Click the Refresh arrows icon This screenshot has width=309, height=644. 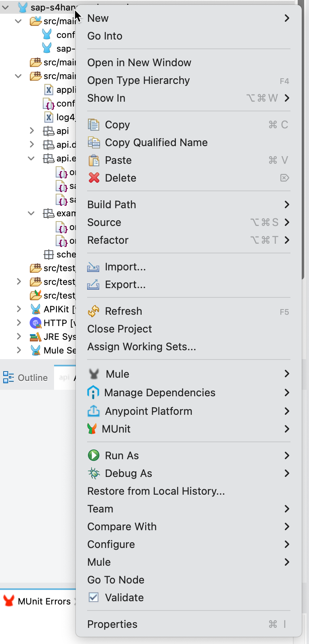pyautogui.click(x=93, y=311)
